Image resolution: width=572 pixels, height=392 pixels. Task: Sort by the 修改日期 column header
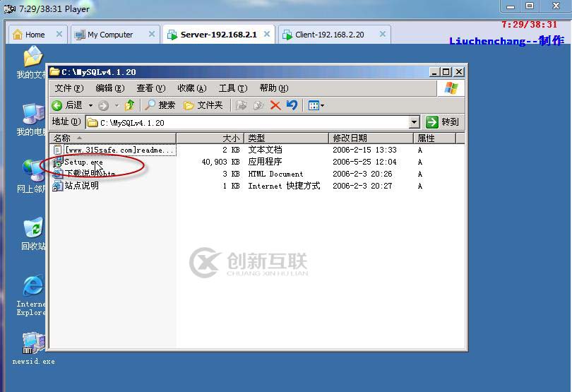click(x=371, y=138)
